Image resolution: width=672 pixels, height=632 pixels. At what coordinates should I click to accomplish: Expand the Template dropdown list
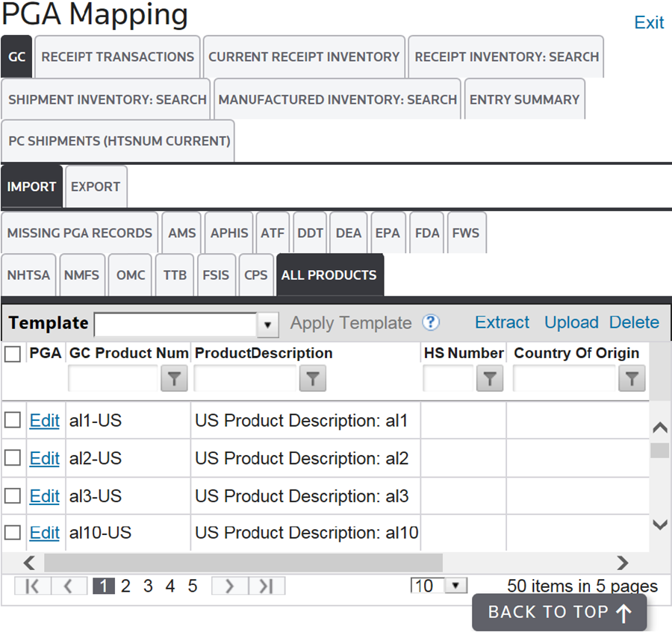[x=268, y=325]
